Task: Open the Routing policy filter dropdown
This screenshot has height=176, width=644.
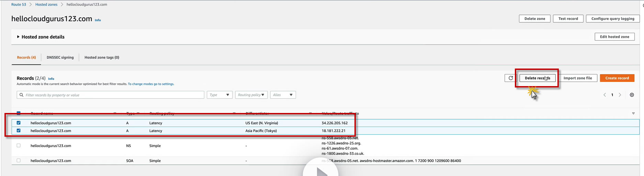Action: (x=251, y=95)
